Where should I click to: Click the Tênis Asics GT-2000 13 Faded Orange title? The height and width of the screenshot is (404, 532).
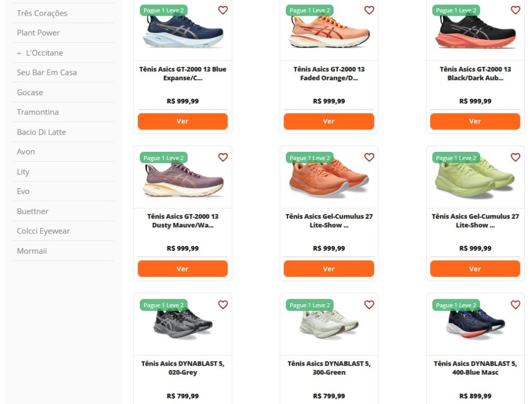click(x=329, y=73)
